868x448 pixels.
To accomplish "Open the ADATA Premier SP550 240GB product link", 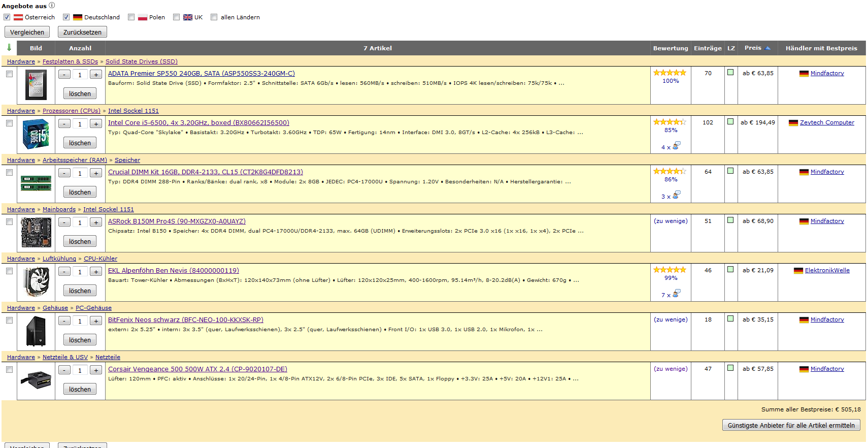I will coord(202,74).
